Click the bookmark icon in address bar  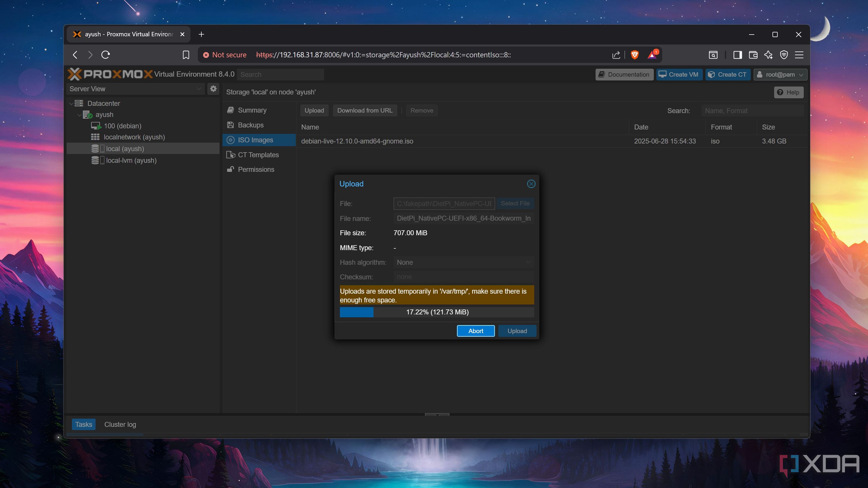click(186, 55)
